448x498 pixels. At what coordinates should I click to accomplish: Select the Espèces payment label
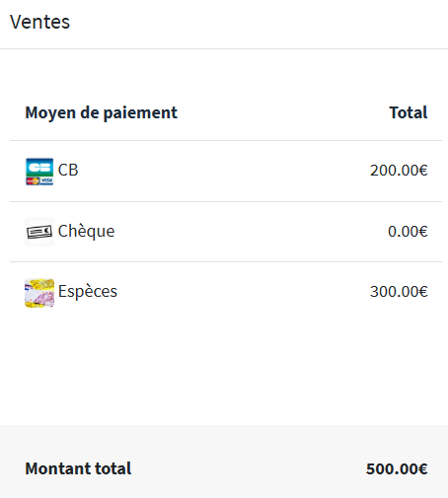pyautogui.click(x=88, y=292)
